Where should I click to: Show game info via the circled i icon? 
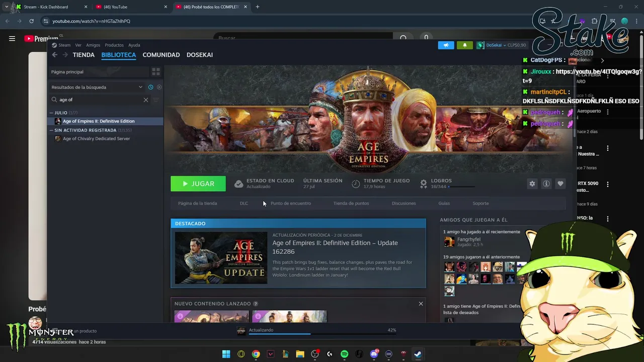546,184
